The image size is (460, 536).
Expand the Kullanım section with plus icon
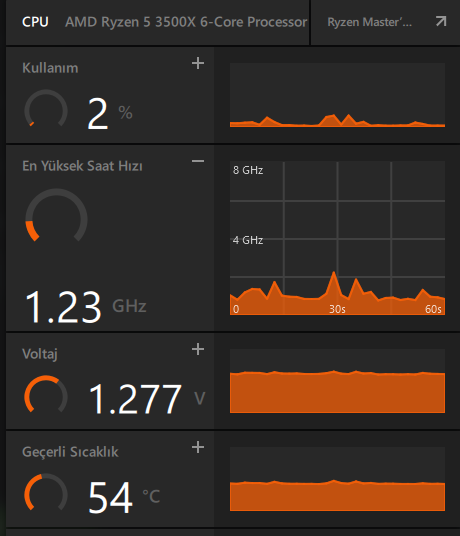pos(198,63)
